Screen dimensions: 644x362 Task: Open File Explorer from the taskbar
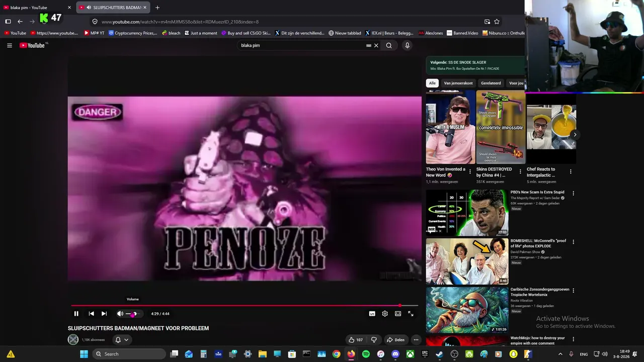(263, 354)
